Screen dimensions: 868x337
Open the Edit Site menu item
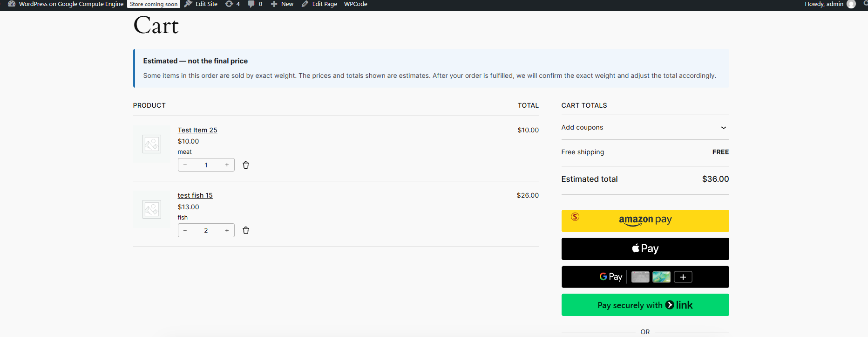click(x=201, y=4)
